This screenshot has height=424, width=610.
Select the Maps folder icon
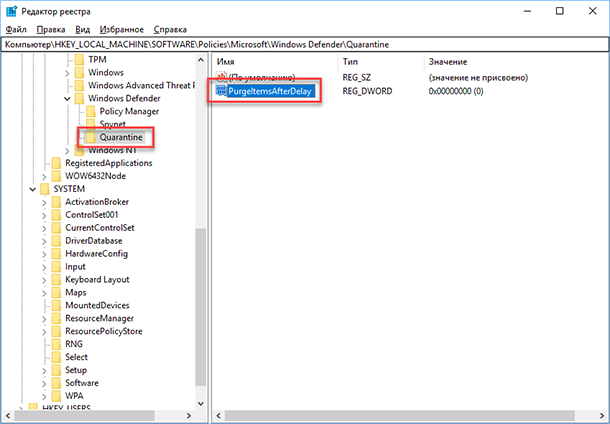(56, 292)
